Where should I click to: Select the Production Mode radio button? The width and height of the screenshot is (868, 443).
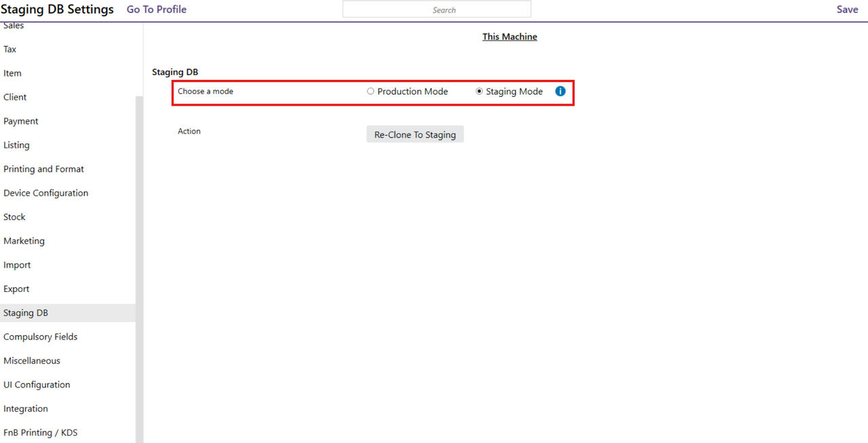370,91
